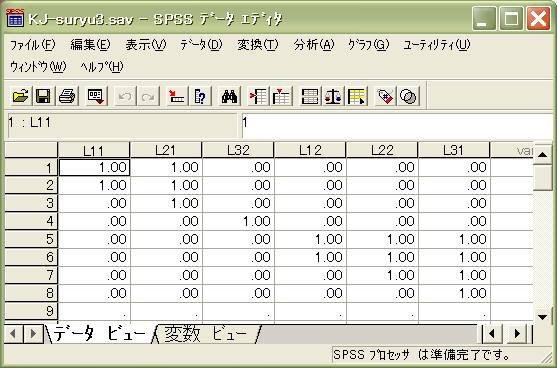The height and width of the screenshot is (368, 557).
Task: Open the ヘルプ(H) menu
Action: (x=102, y=66)
